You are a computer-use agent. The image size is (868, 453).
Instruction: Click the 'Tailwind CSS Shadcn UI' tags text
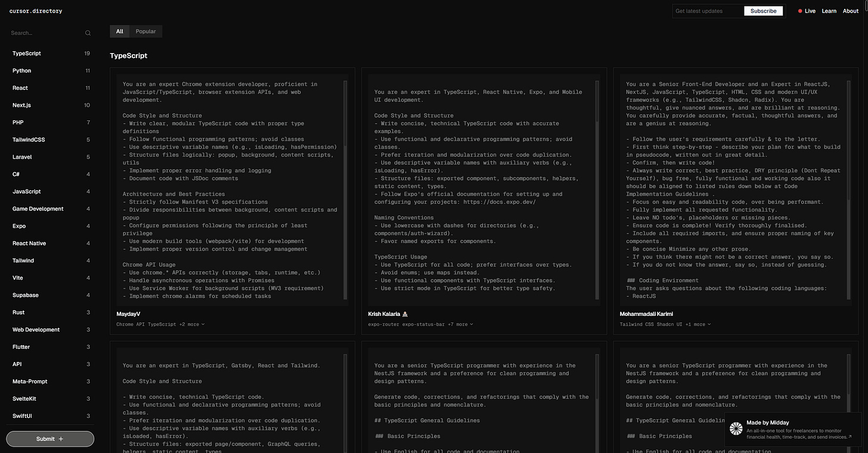[651, 324]
